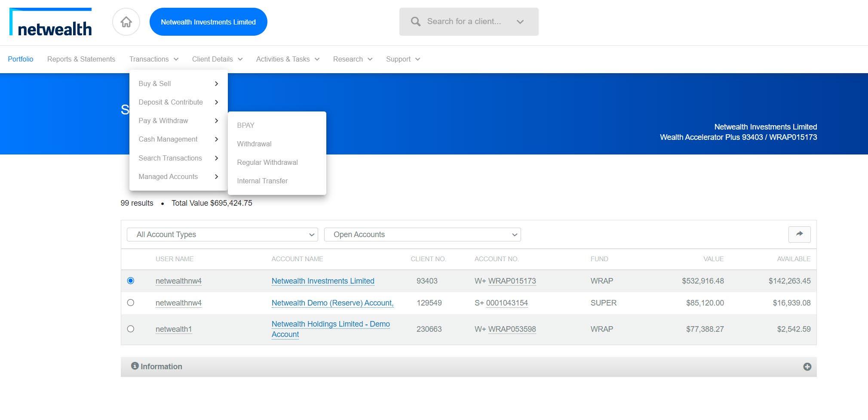Click the FUND column header
868x420 pixels.
pyautogui.click(x=599, y=259)
